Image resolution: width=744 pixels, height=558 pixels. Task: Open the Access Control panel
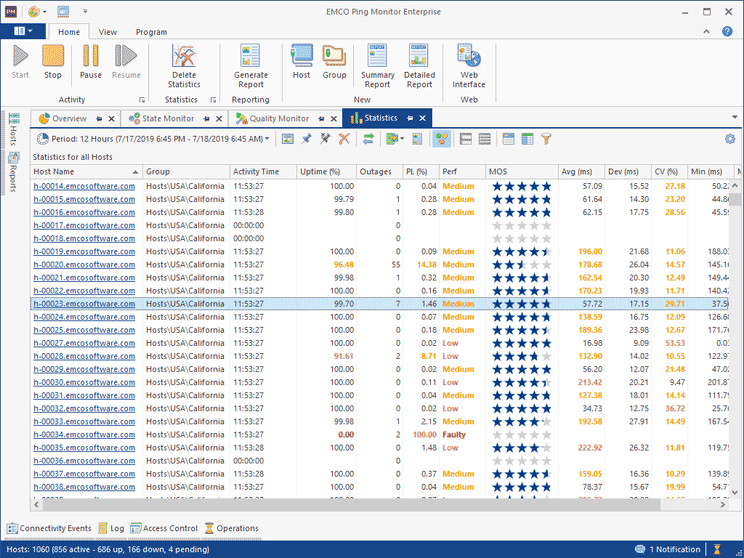164,528
